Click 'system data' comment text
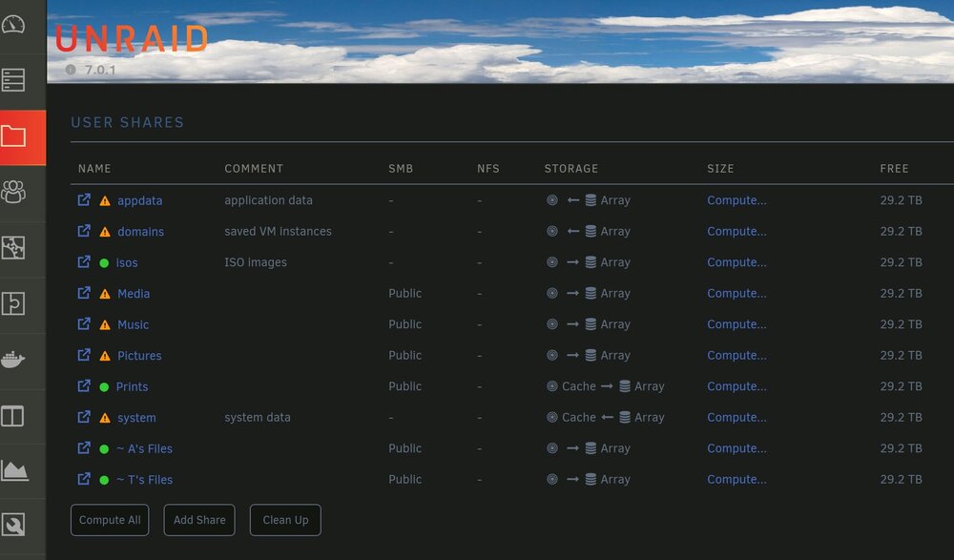 (x=258, y=418)
